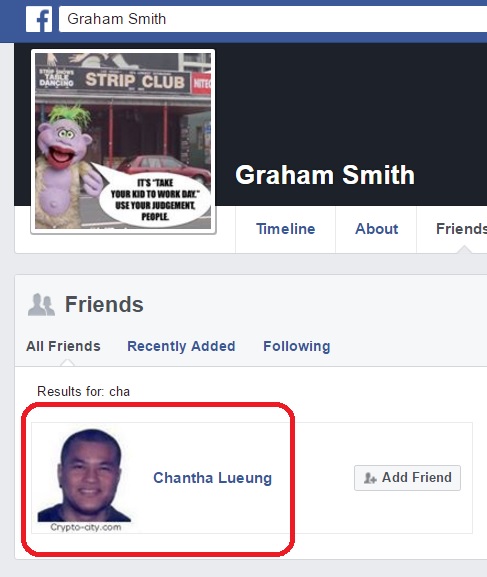Screen dimensions: 487x577
Task: Click the person-plus icon in Add Friend
Action: coord(370,478)
